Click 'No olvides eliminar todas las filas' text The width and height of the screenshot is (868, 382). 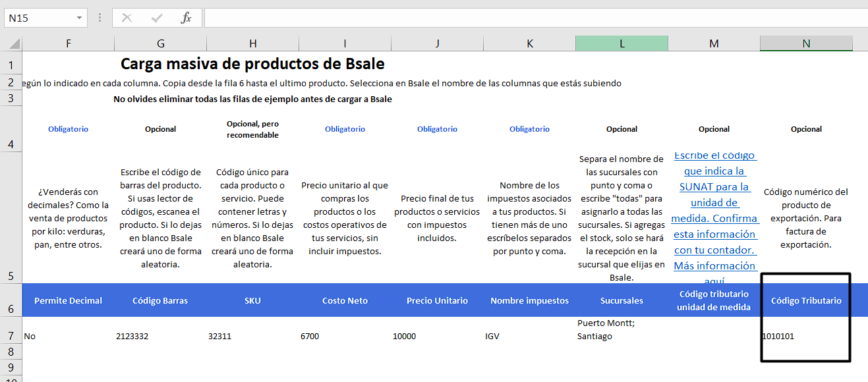(x=252, y=99)
